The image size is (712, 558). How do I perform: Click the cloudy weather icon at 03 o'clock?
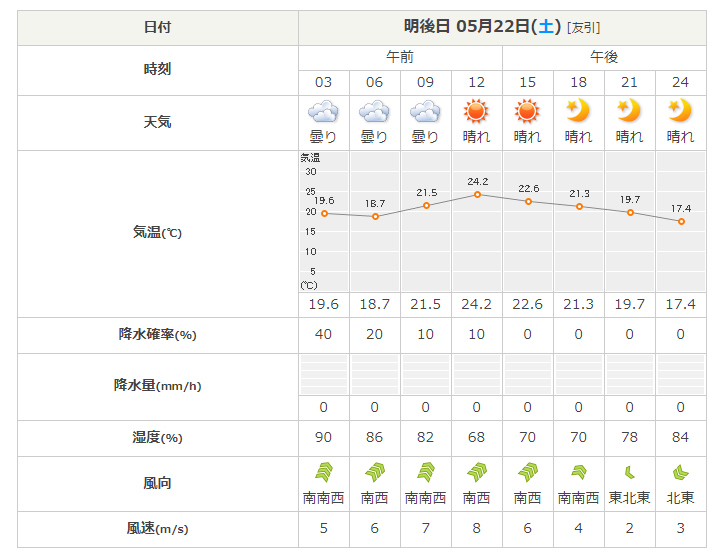(323, 111)
